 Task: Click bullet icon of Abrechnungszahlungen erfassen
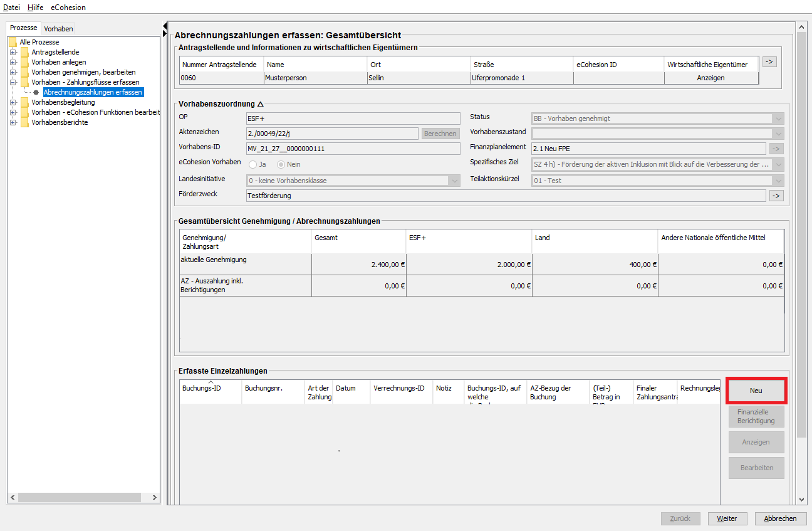(x=36, y=92)
